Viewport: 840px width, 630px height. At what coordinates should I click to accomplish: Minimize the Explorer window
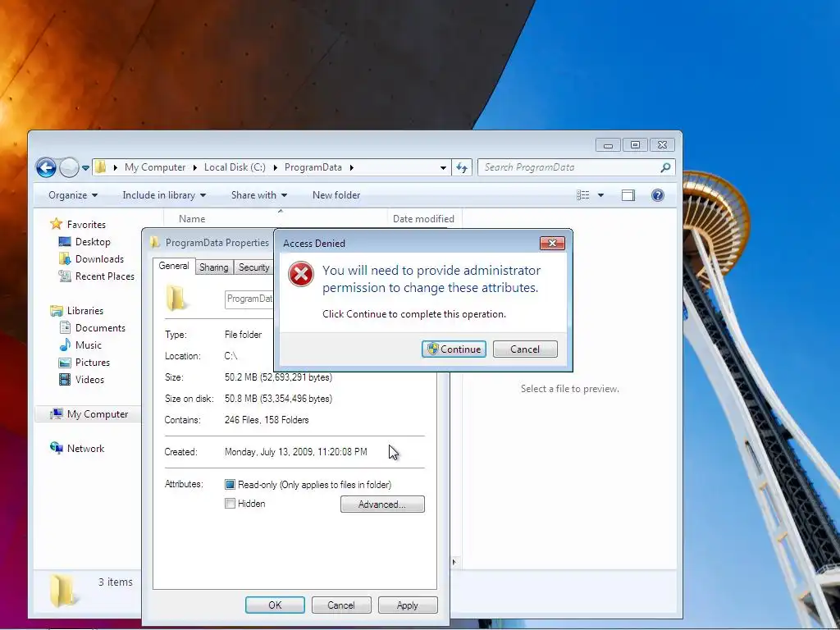(x=608, y=145)
